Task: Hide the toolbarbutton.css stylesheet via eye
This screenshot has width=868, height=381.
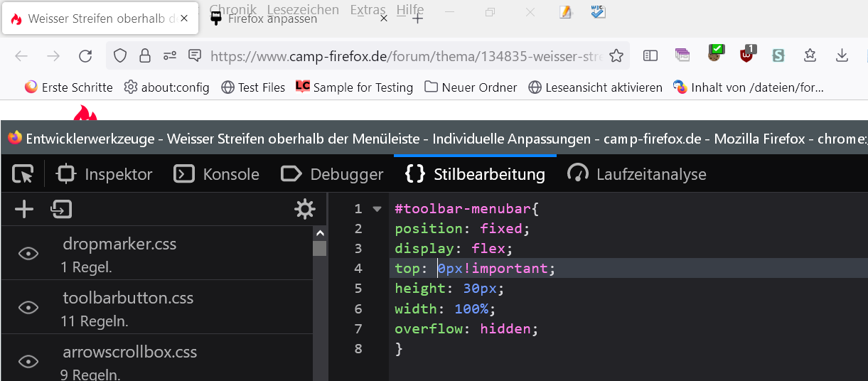Action: (28, 307)
